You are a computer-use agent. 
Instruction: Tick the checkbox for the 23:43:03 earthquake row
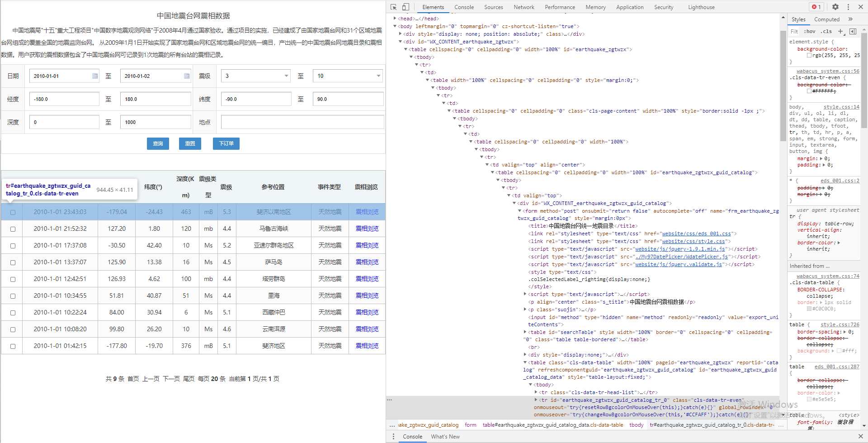coord(13,212)
